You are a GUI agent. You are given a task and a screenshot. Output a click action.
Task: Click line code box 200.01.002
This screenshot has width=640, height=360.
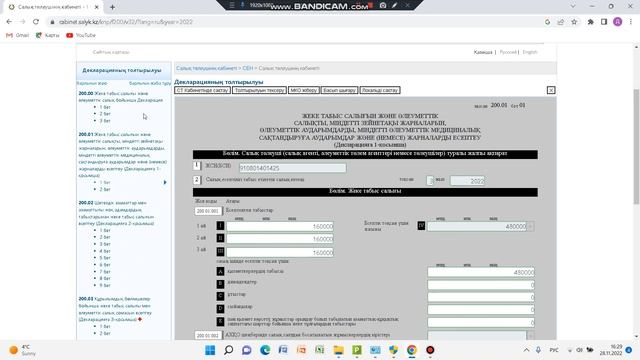pos(208,335)
